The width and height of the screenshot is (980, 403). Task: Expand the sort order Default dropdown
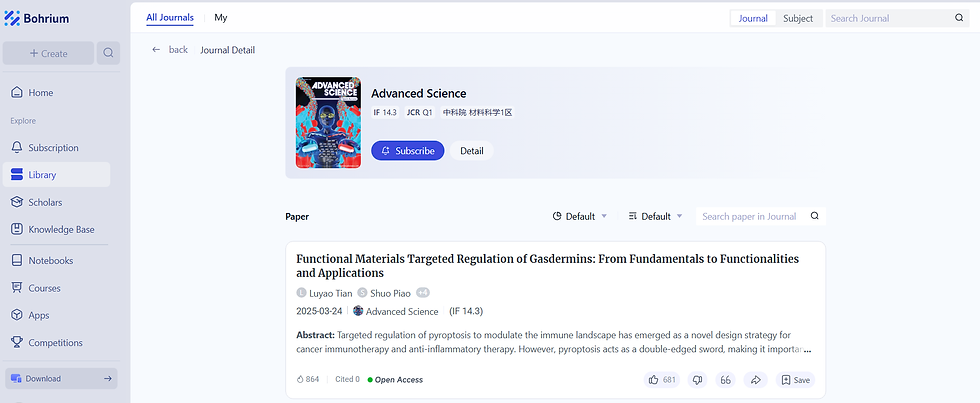[x=655, y=216]
